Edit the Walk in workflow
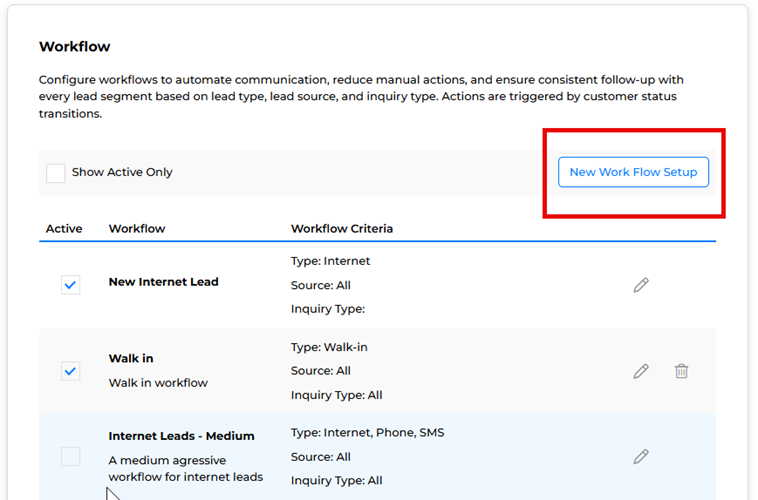Viewport: 758px width, 500px height. point(641,371)
